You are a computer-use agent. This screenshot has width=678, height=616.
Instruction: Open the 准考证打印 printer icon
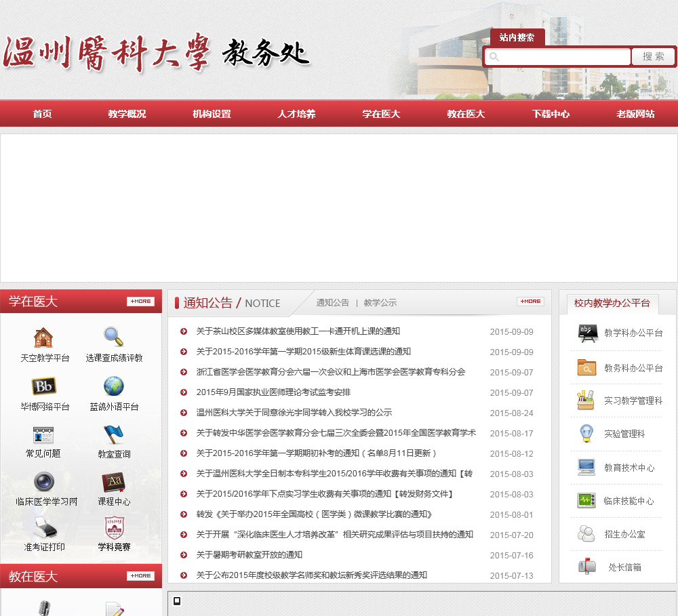(x=45, y=527)
